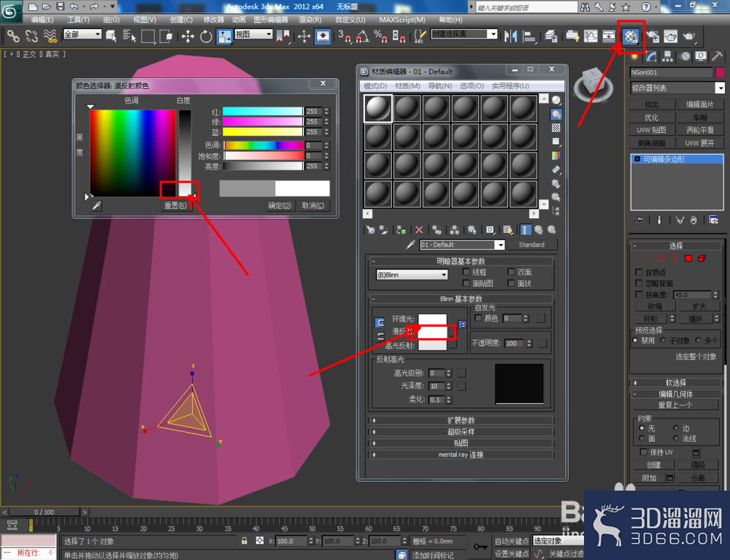
Task: Click the Save file icon in title bar
Action: pos(60,7)
